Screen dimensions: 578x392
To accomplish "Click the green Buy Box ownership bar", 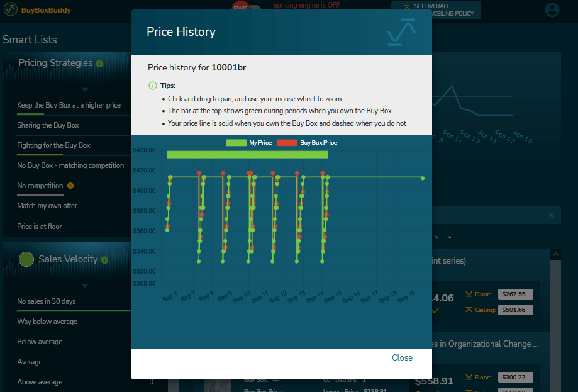I will [248, 155].
